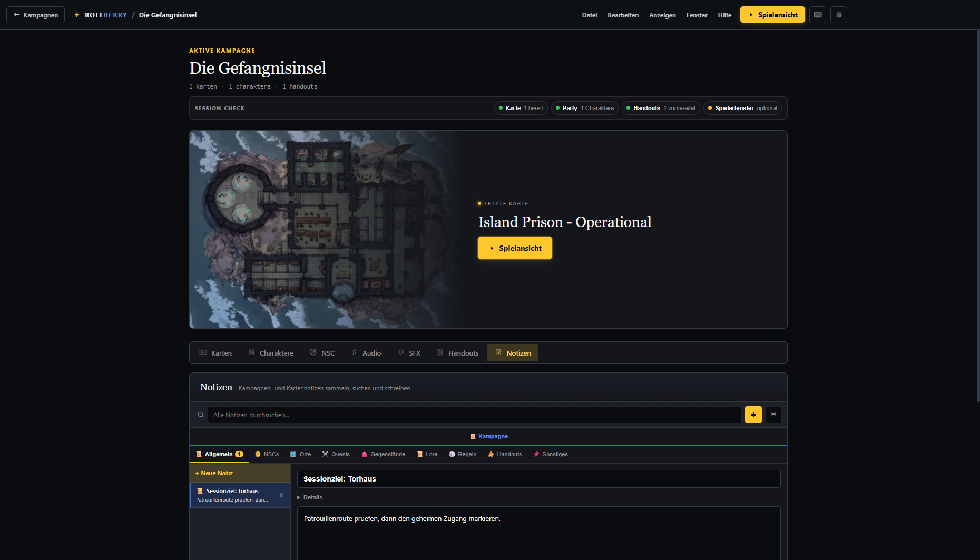The height and width of the screenshot is (560, 980).
Task: Go back to Kampagnen
Action: [35, 15]
